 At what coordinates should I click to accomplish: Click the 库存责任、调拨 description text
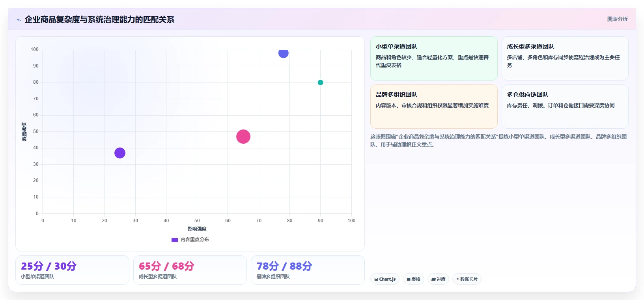[561, 105]
